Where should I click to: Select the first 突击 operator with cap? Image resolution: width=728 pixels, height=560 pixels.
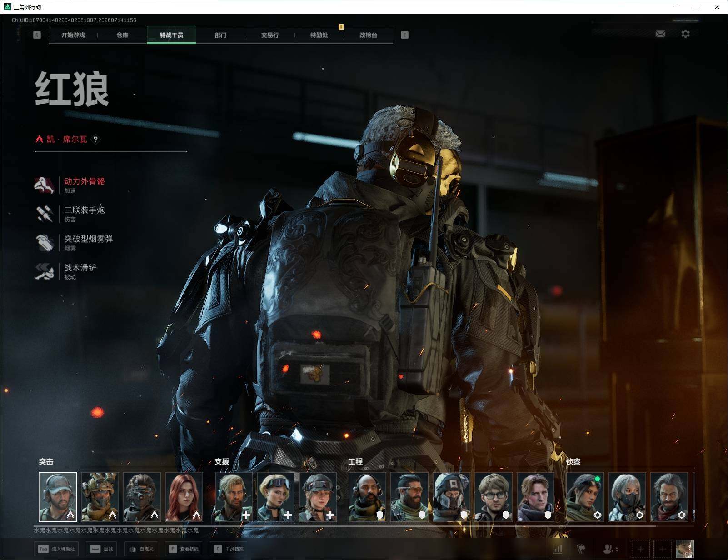click(58, 497)
